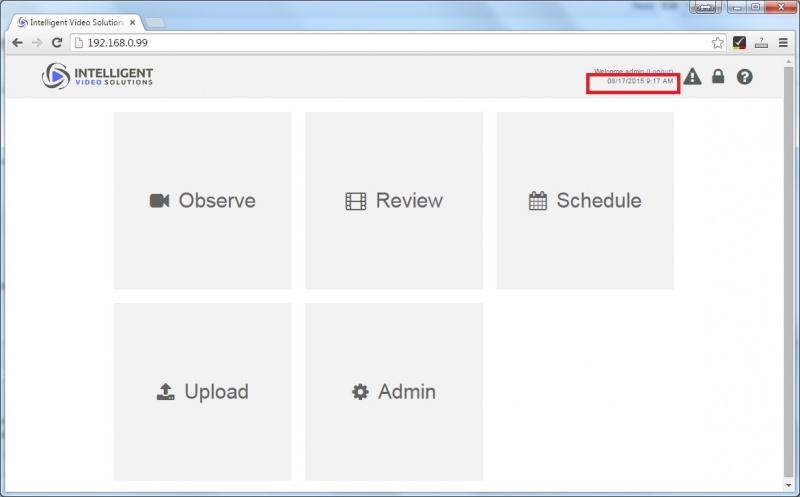Open the Admin tile
This screenshot has height=497, width=800.
pyautogui.click(x=394, y=392)
